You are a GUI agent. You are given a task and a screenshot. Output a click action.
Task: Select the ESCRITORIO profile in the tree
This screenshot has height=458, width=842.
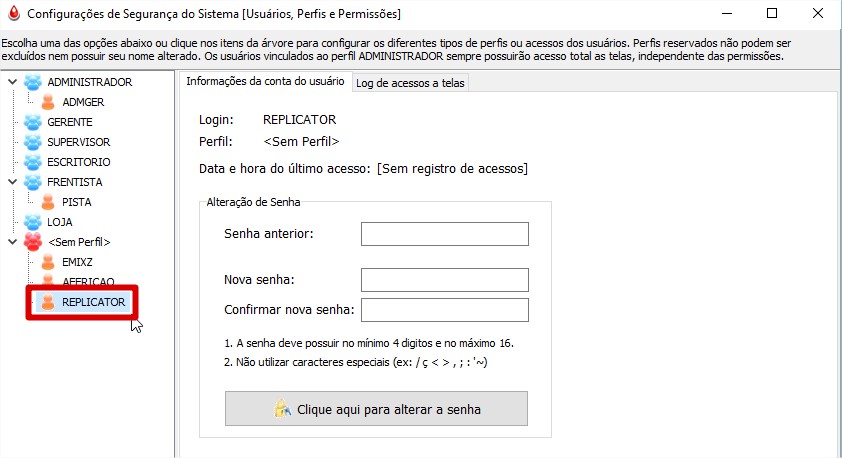pyautogui.click(x=78, y=162)
